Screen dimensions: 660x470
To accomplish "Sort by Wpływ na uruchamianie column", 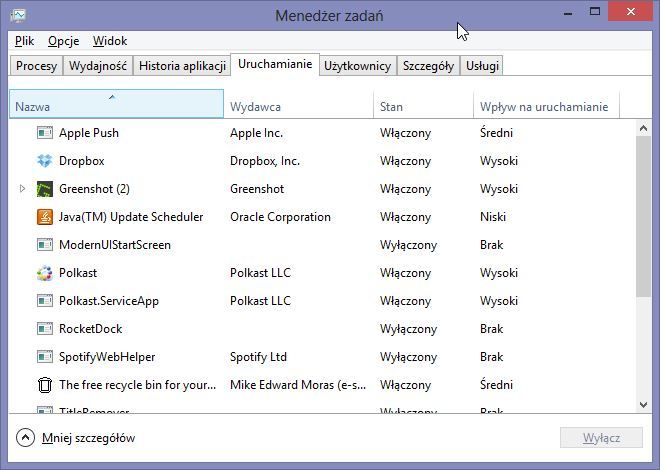I will (546, 104).
